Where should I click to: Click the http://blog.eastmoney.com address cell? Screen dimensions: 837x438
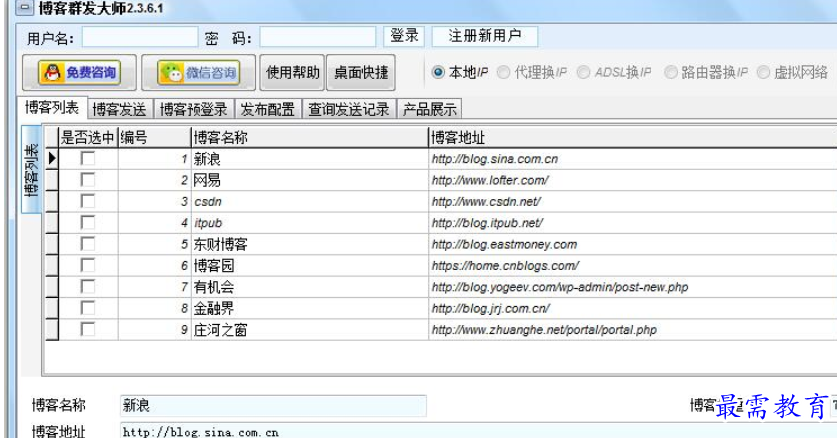[x=633, y=244]
